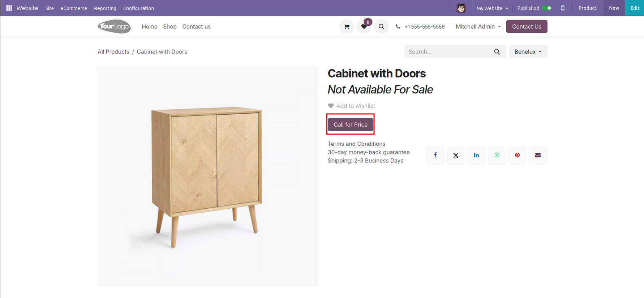View the wishlist heart icon

tap(364, 26)
